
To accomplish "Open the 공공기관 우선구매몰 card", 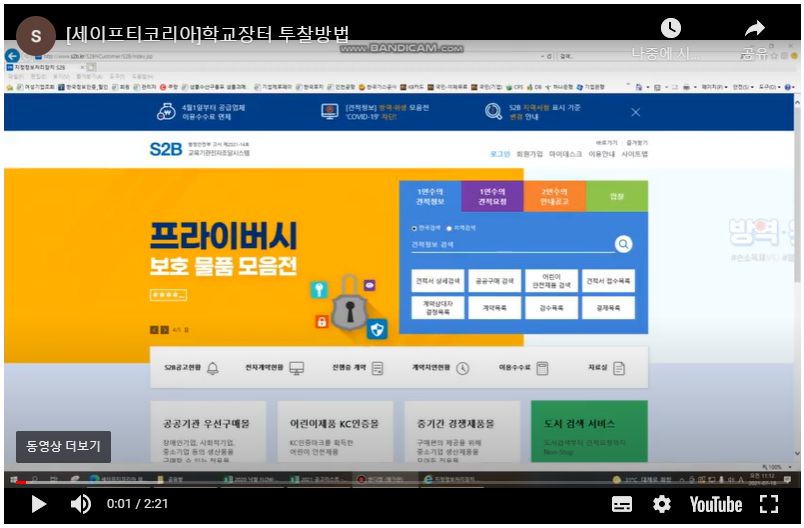I will (208, 432).
